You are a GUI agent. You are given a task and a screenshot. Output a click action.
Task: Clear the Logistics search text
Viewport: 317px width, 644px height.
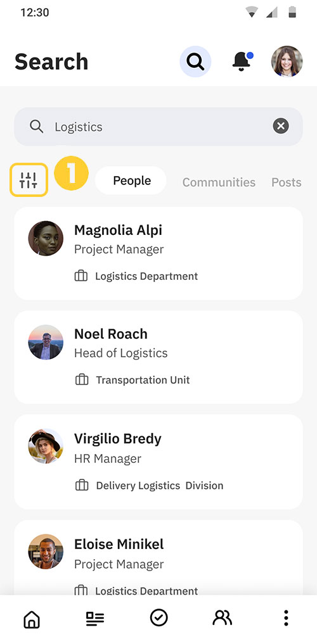tap(281, 126)
